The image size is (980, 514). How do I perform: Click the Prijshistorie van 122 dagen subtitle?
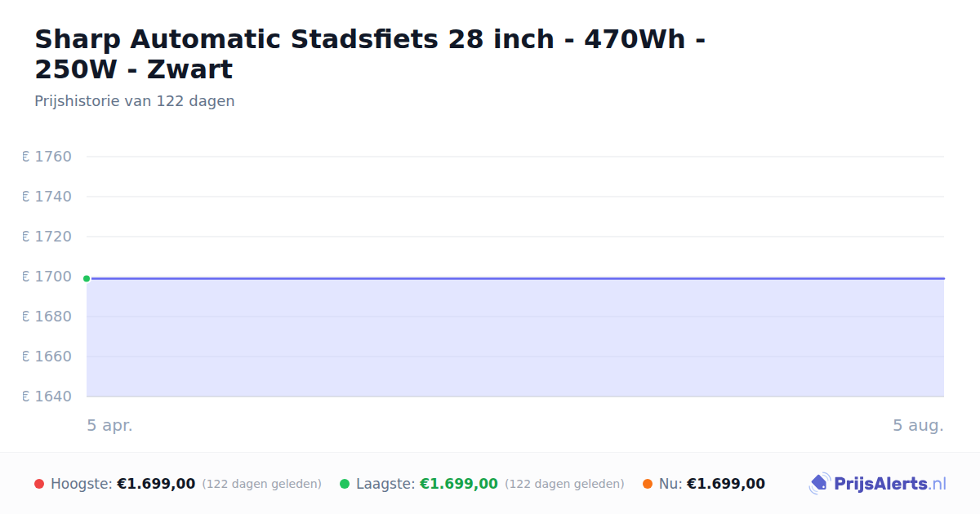[x=135, y=101]
